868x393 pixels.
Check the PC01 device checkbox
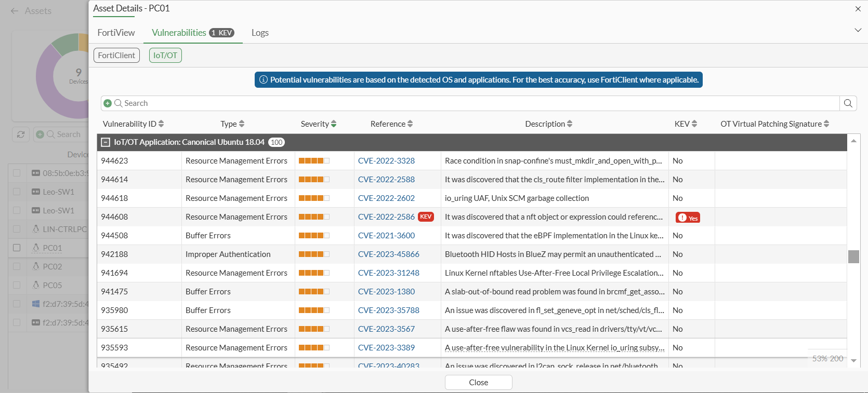pyautogui.click(x=17, y=248)
